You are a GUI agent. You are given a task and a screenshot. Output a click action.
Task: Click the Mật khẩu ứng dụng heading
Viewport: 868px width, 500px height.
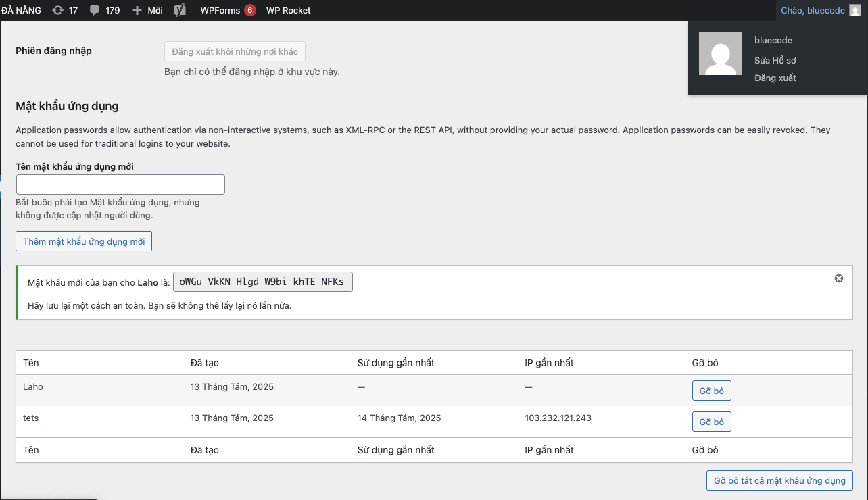pos(67,106)
